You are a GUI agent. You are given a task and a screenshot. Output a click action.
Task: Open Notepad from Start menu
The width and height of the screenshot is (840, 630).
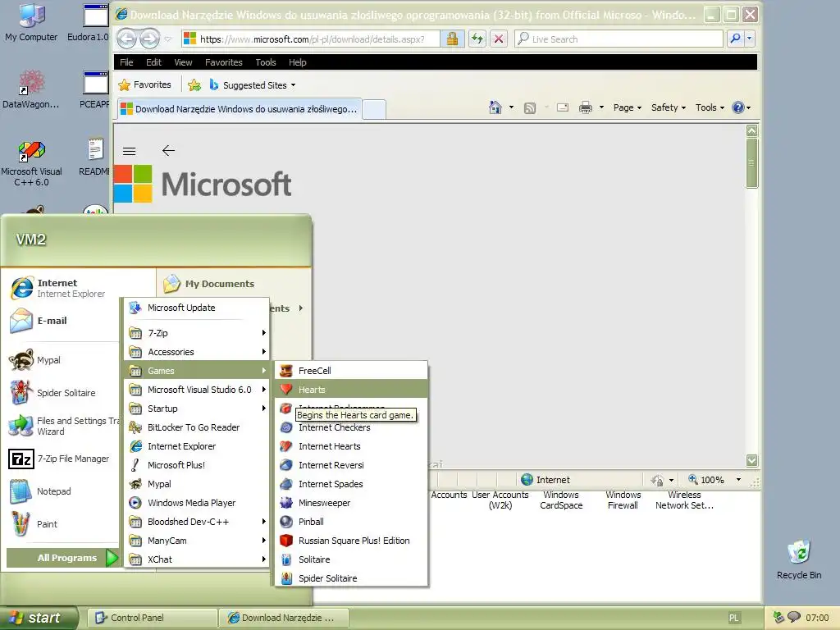[63, 491]
